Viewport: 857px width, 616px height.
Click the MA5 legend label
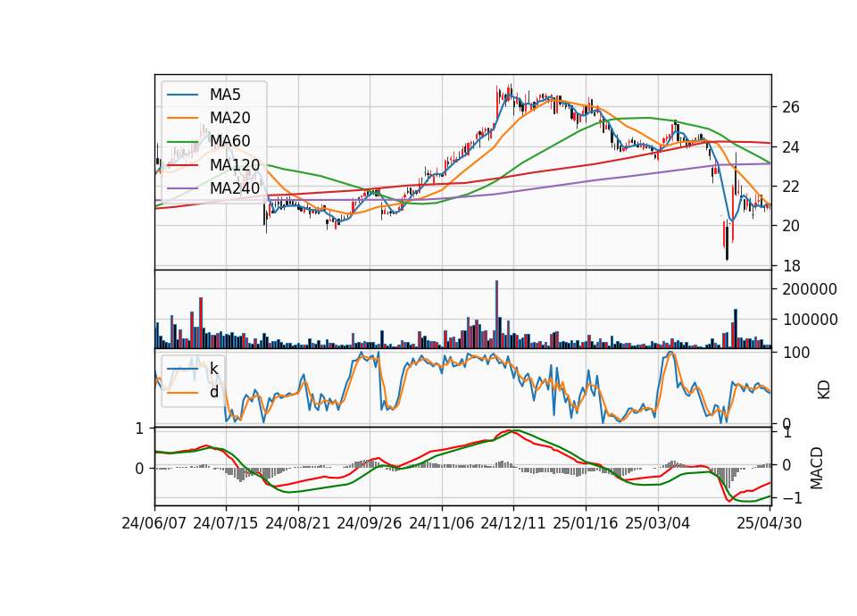pyautogui.click(x=225, y=95)
